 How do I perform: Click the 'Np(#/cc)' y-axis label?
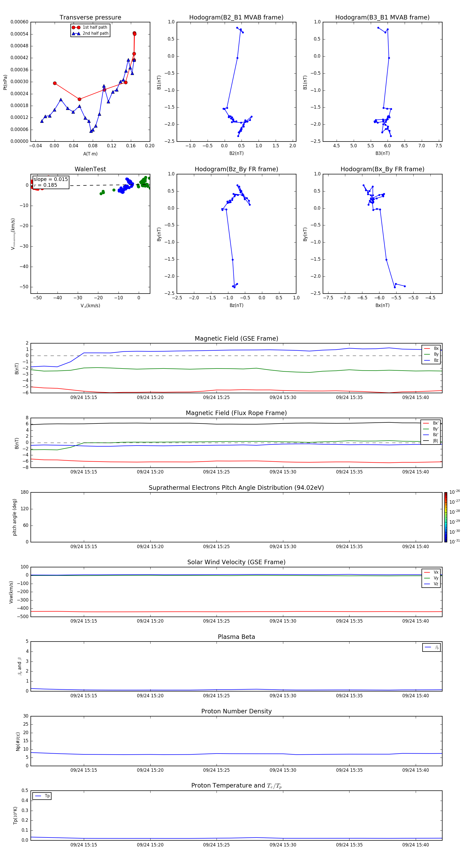tap(18, 741)
